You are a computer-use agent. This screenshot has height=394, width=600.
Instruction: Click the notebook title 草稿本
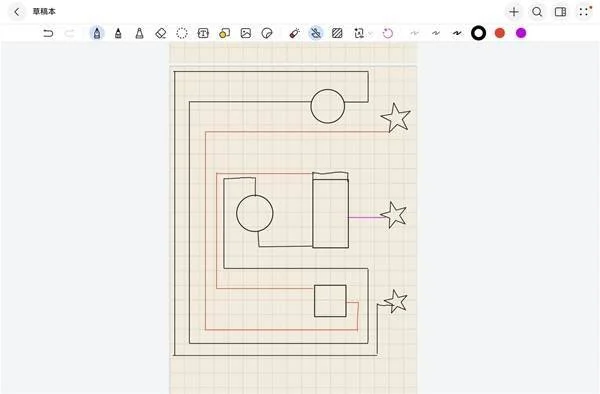point(44,11)
